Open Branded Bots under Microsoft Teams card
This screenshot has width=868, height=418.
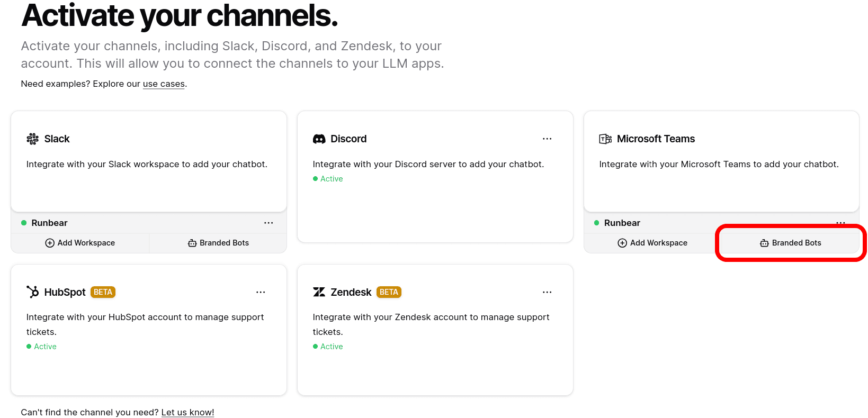click(791, 243)
